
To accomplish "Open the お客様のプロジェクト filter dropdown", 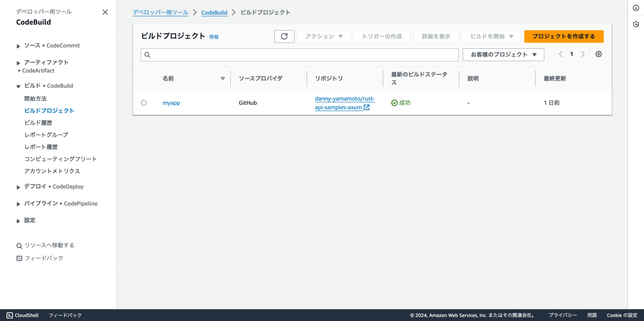I will point(503,55).
